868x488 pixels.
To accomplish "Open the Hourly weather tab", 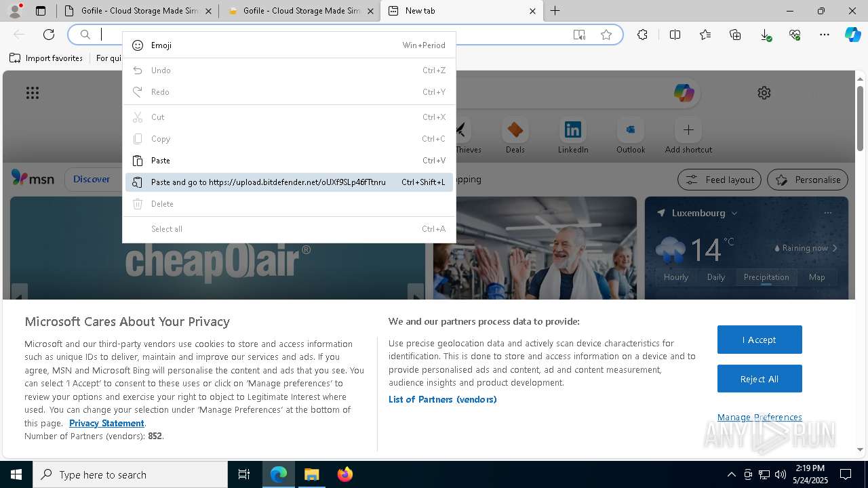I will [x=676, y=277].
